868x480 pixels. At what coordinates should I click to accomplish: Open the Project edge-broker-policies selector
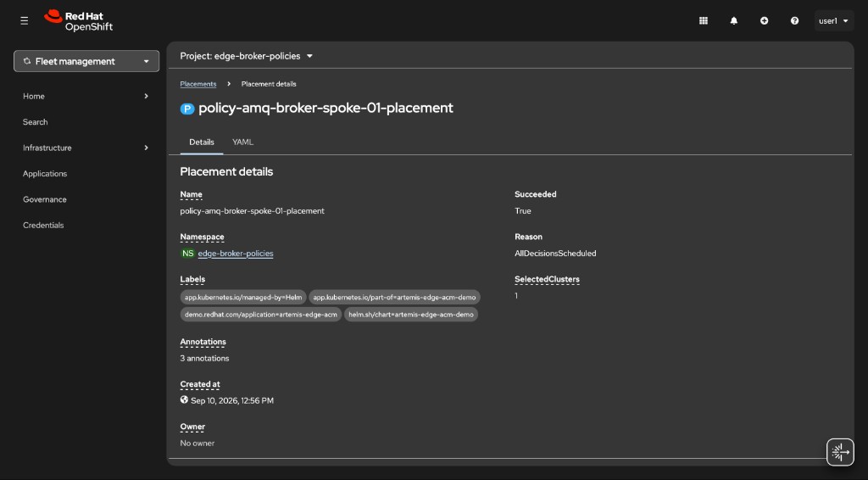coord(247,56)
